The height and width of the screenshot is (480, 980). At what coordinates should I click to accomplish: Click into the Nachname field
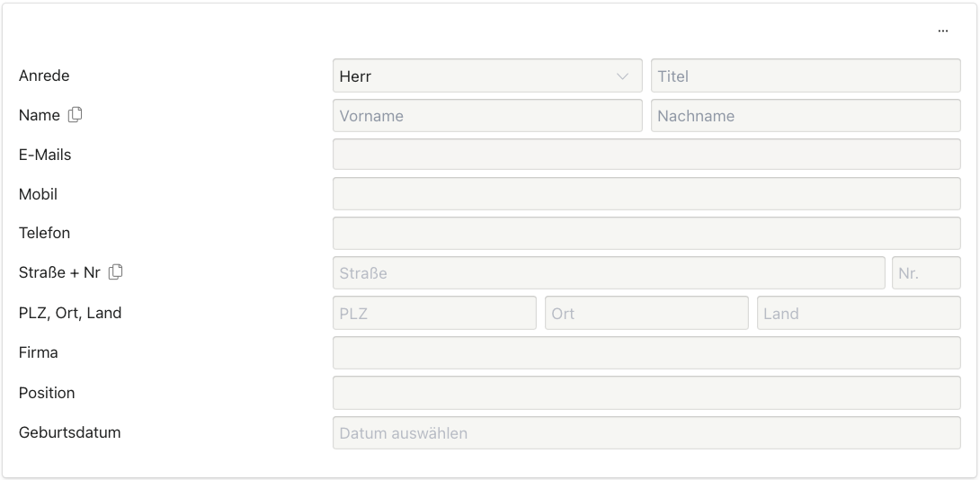coord(806,115)
